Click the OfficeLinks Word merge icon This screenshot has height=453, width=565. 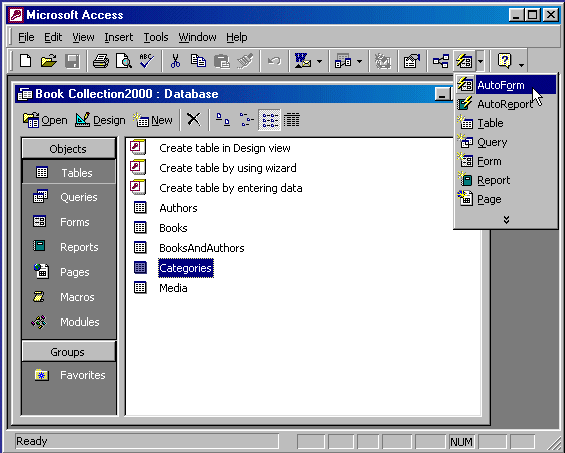click(303, 61)
